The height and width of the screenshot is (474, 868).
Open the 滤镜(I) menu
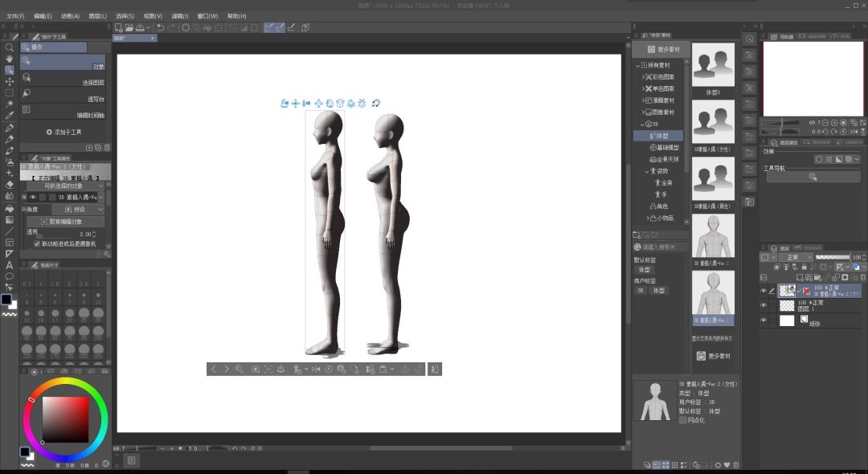(x=180, y=16)
